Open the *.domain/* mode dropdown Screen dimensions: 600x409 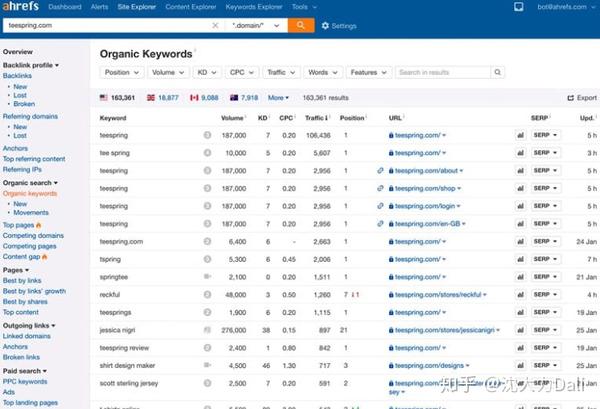pos(256,26)
